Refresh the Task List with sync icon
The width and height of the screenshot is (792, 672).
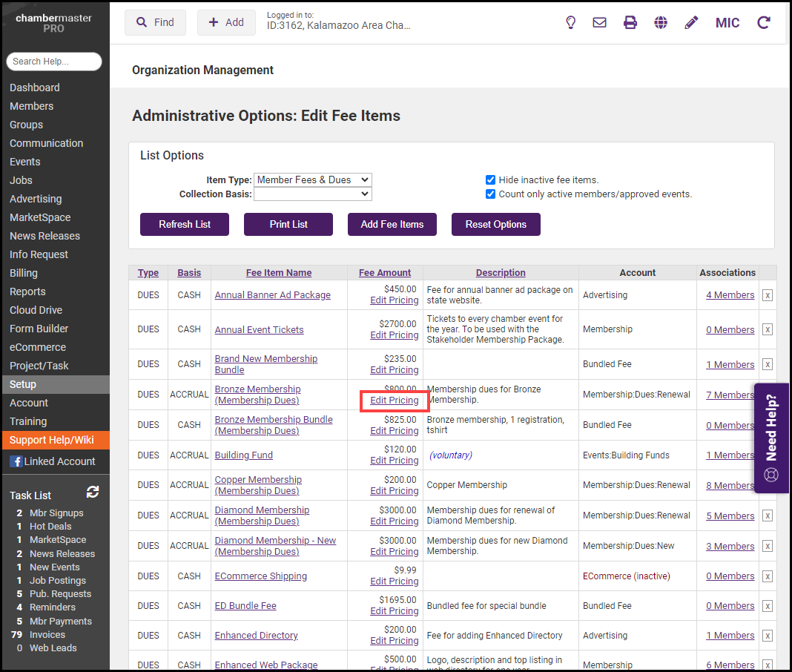point(93,493)
